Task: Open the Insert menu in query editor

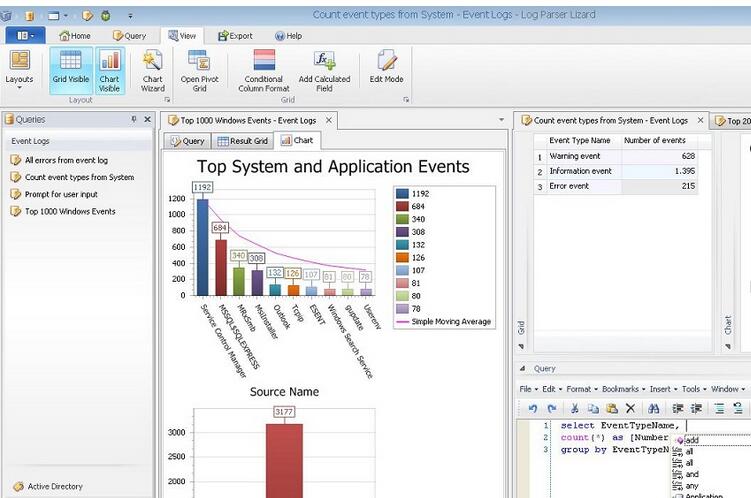Action: [x=663, y=389]
